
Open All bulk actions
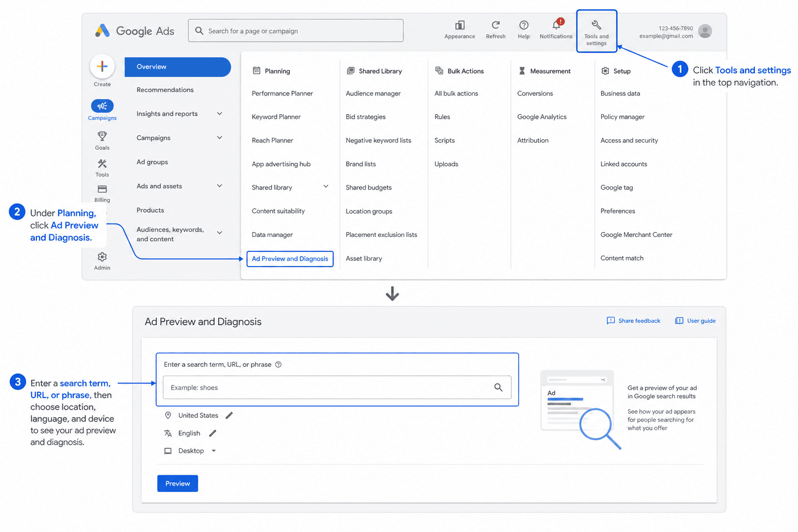click(457, 94)
